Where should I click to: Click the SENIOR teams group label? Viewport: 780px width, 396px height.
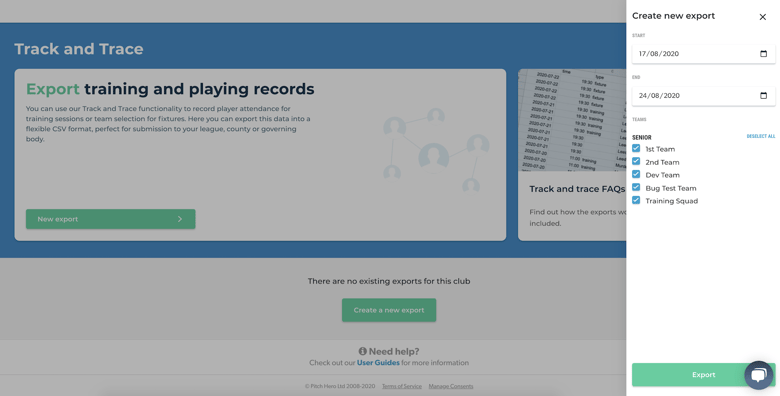642,137
